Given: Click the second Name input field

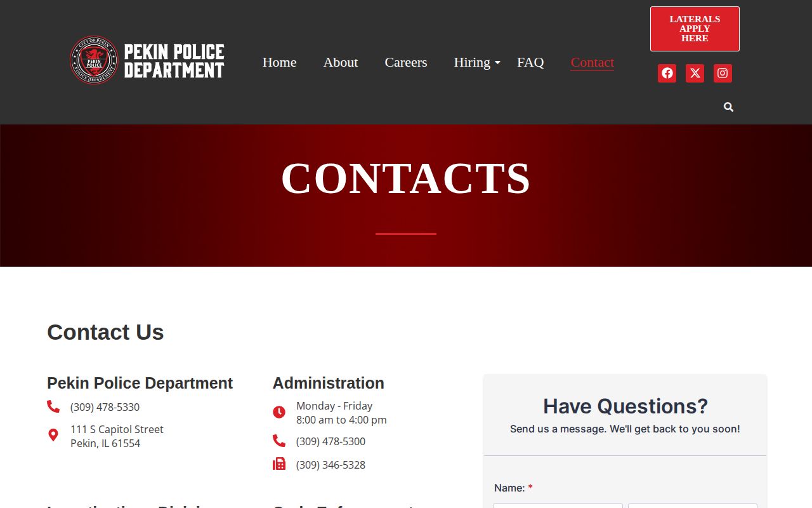Looking at the screenshot, I should tap(693, 505).
